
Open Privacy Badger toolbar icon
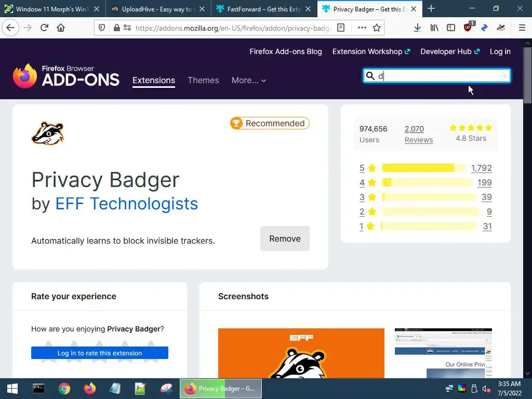coord(501,28)
